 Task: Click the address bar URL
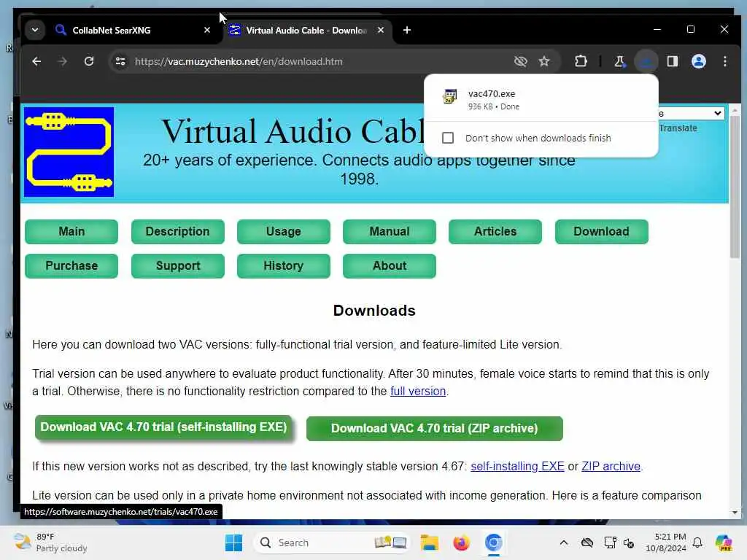point(239,61)
